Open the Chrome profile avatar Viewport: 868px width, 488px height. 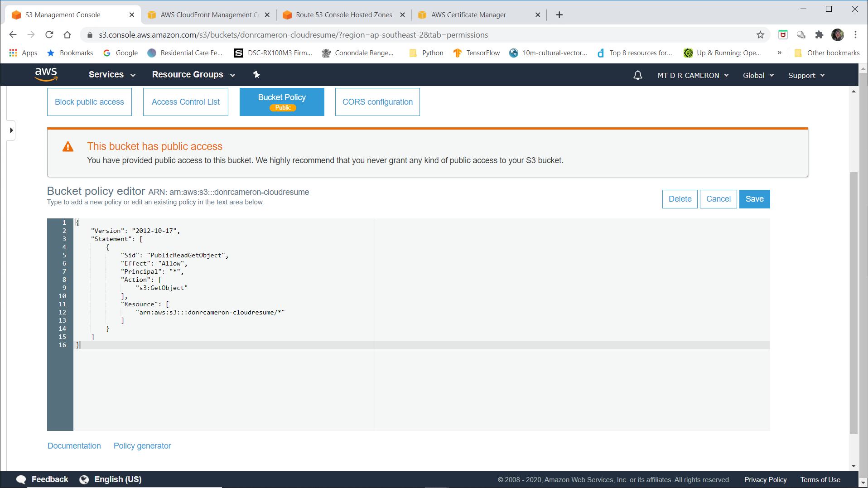[x=837, y=35]
